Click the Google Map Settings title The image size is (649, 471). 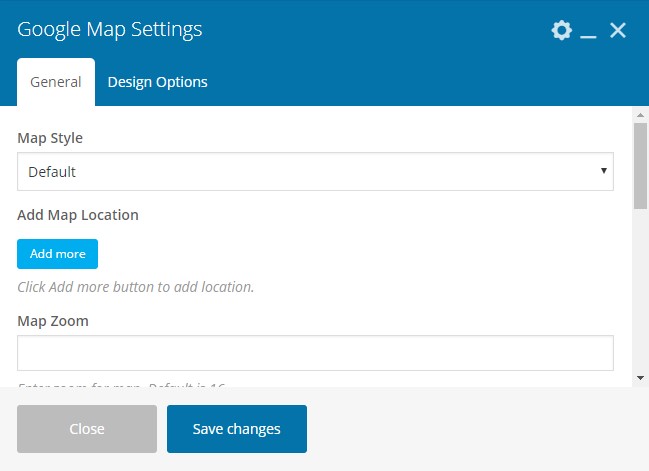(x=110, y=29)
